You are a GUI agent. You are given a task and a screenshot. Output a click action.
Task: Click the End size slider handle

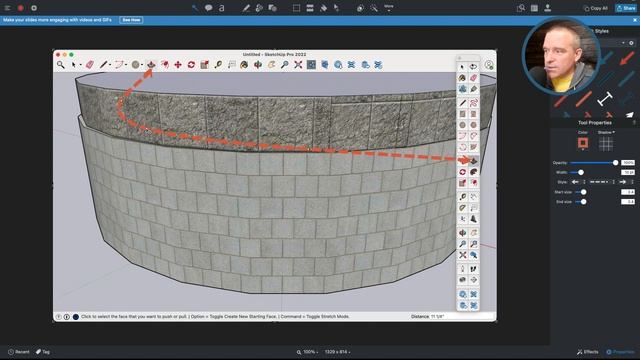(x=584, y=202)
